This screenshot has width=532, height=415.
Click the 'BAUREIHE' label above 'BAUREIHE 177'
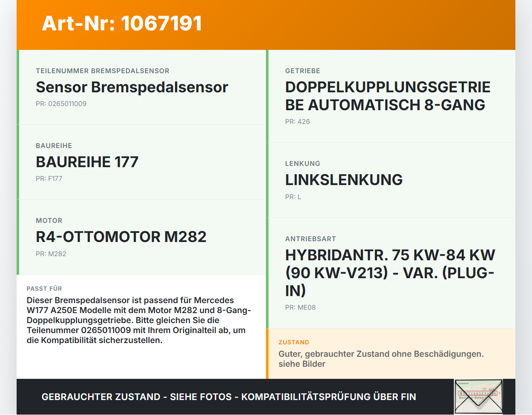(x=54, y=146)
